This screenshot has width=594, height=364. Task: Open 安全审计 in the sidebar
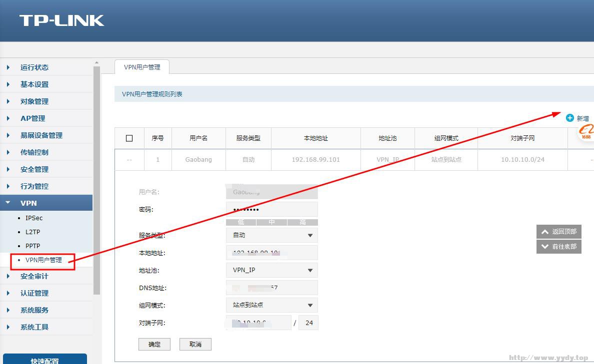point(34,276)
